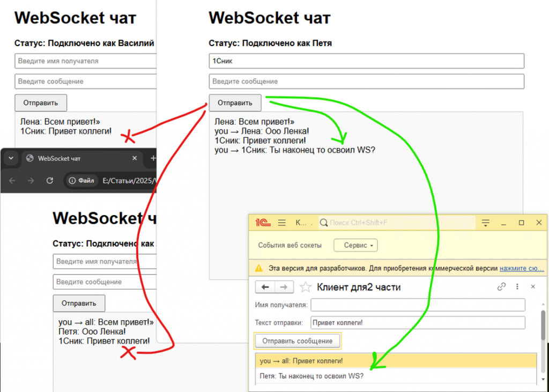
Task: Open 1C panel settings lines icon
Action: coord(485,223)
